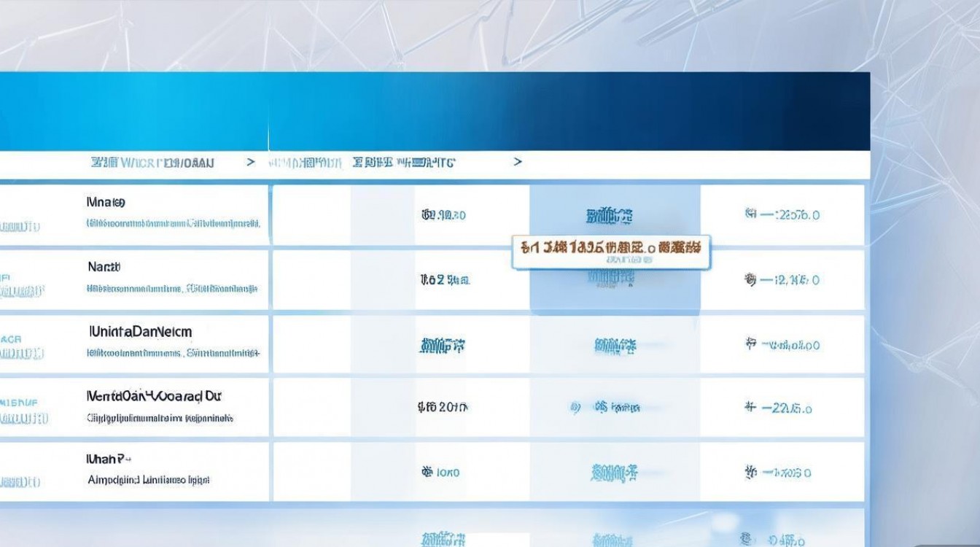
Task: Click the "−2,146 0" value cell
Action: (x=782, y=279)
